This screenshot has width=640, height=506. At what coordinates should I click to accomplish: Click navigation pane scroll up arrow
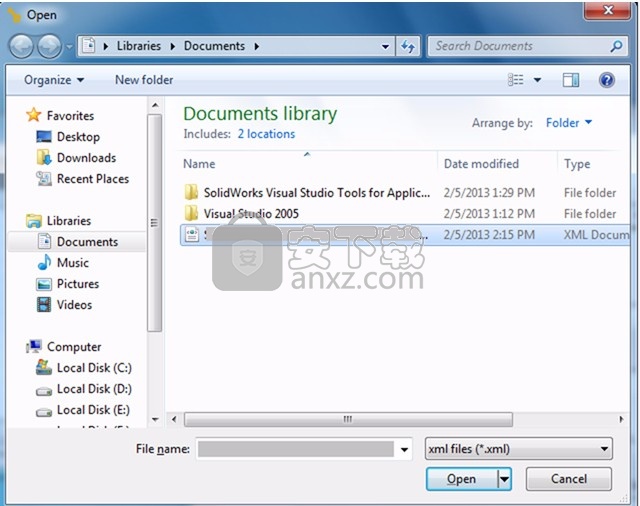click(155, 105)
